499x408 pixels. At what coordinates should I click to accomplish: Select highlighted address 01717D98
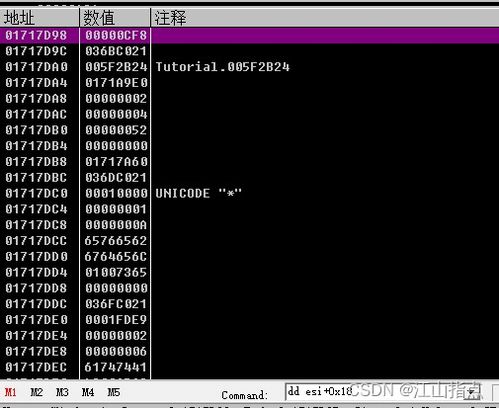click(x=36, y=35)
